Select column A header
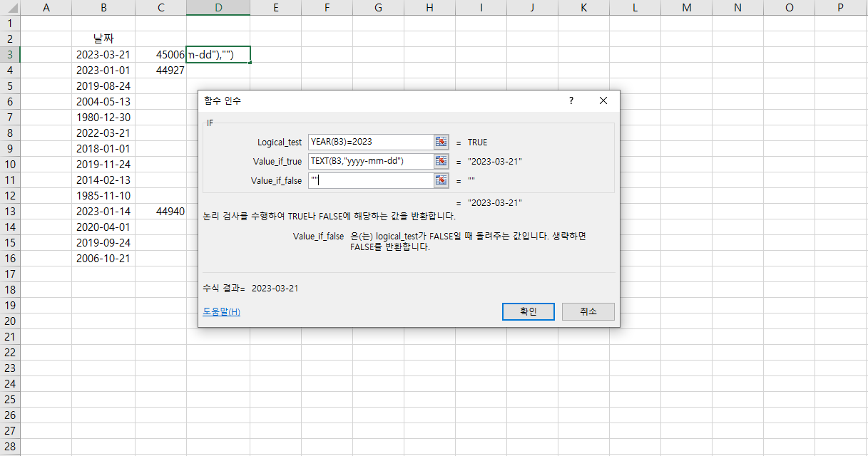This screenshot has width=868, height=456. click(46, 8)
